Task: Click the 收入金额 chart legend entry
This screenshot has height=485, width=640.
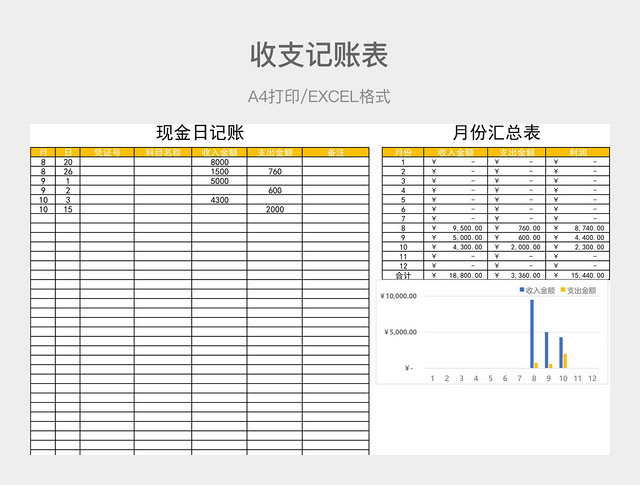Action: coord(537,290)
